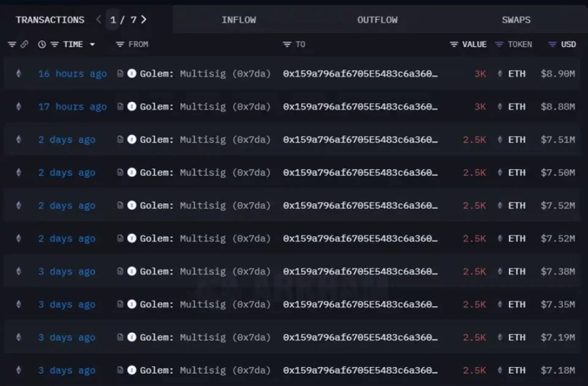Viewport: 588px width, 386px height.
Task: Click the TOKEN column filter icon
Action: click(x=499, y=44)
